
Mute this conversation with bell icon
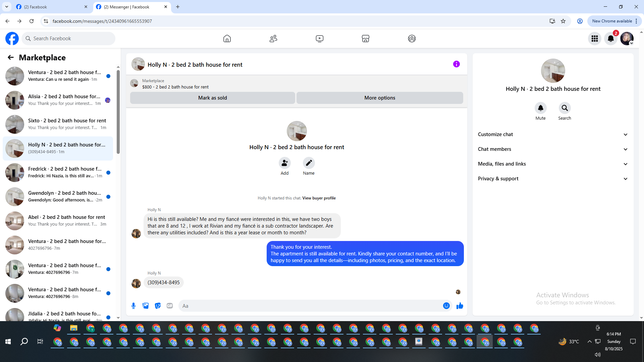click(x=540, y=108)
